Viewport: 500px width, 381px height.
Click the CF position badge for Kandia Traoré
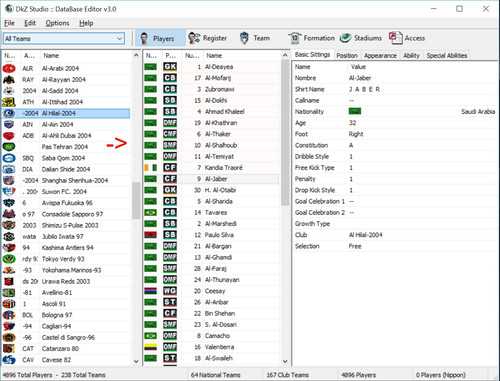(x=170, y=168)
